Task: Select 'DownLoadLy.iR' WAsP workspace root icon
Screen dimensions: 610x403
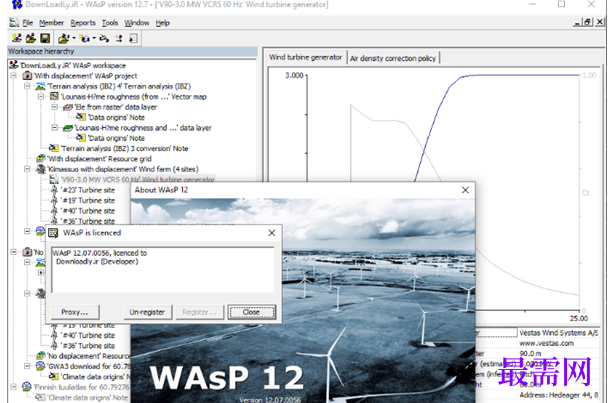Action: tap(14, 65)
